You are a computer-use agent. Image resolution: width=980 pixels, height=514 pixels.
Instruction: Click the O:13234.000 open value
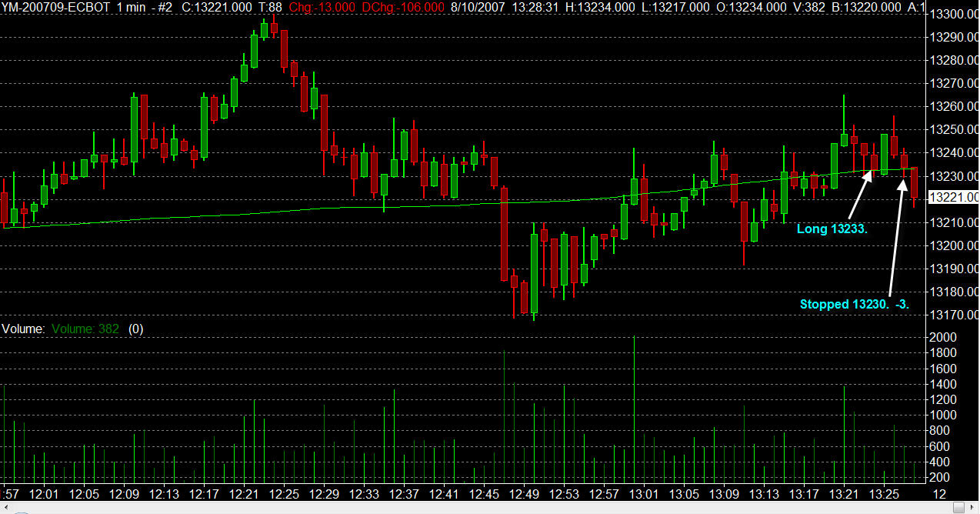pos(752,7)
